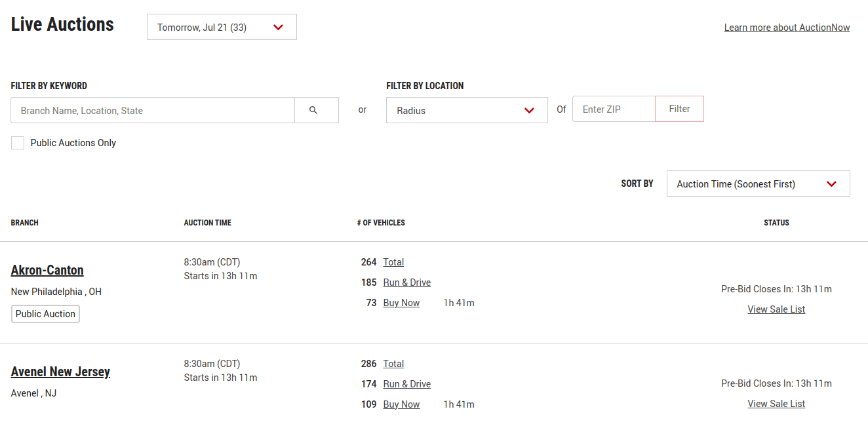868x428 pixels.
Task: Open Run & Drive list for Avenel
Action: [x=406, y=384]
